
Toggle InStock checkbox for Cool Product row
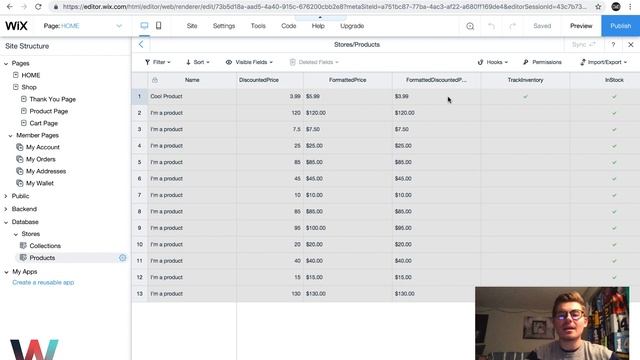pos(614,97)
